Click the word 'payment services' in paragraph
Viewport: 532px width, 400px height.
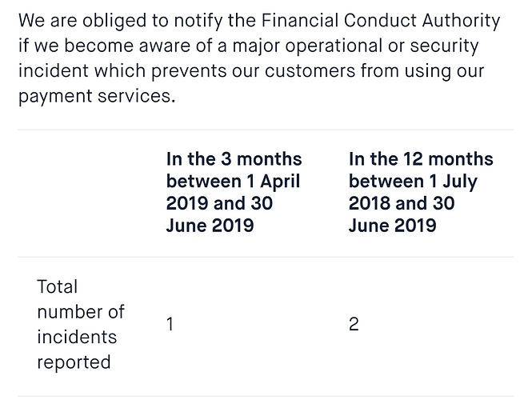click(97, 96)
